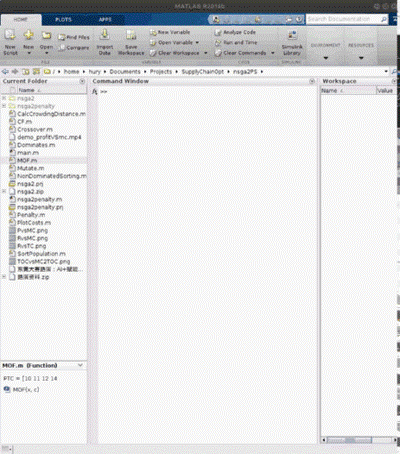The image size is (400, 454).
Task: Open the Simulink Library
Action: [292, 43]
